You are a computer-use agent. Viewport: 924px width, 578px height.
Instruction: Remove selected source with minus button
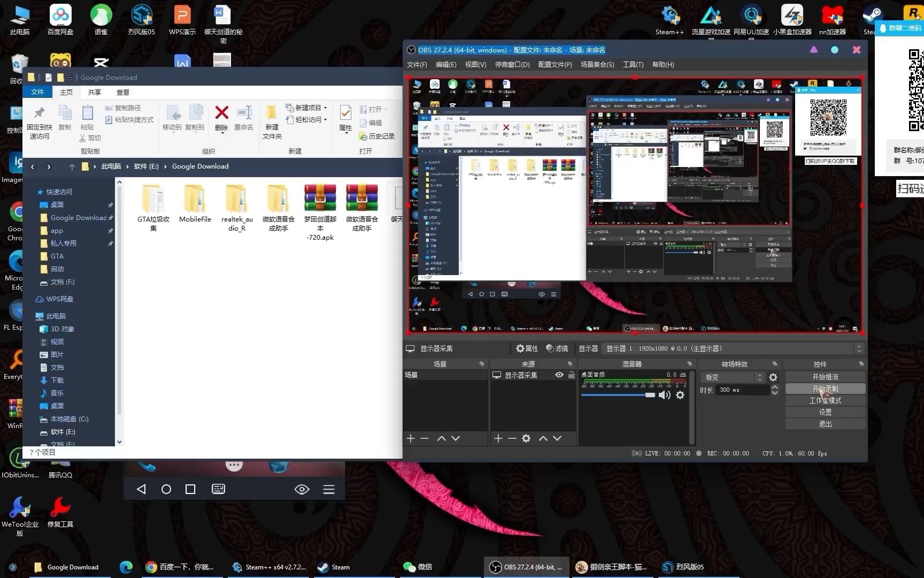pos(512,438)
